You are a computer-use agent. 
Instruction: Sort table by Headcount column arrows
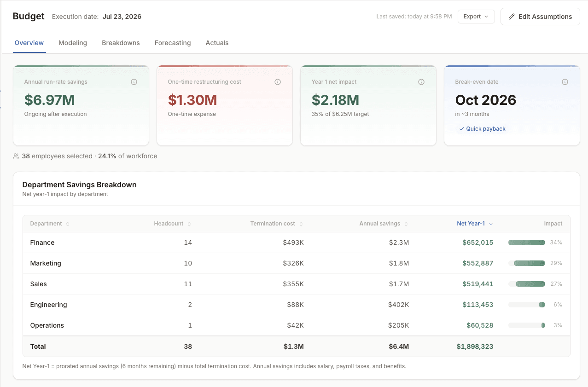189,224
